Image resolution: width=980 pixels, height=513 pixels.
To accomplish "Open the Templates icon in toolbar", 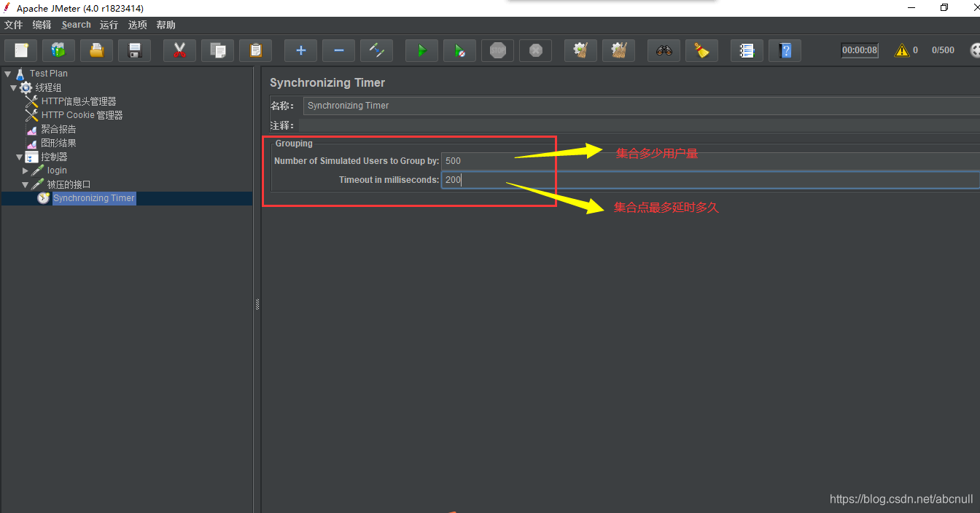I will (x=58, y=50).
